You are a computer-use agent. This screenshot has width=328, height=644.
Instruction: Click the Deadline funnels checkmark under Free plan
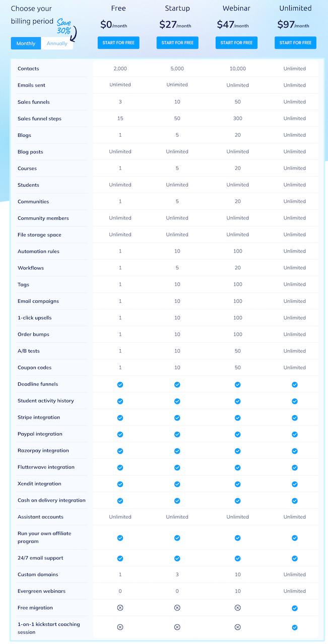[120, 384]
